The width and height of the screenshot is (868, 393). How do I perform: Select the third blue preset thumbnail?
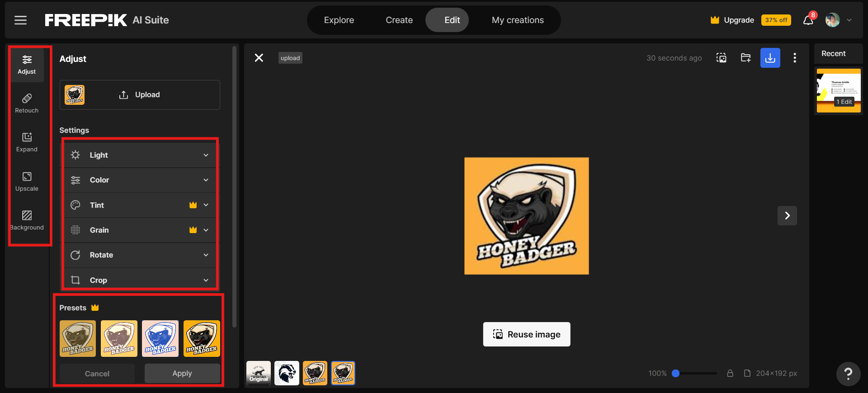point(160,339)
